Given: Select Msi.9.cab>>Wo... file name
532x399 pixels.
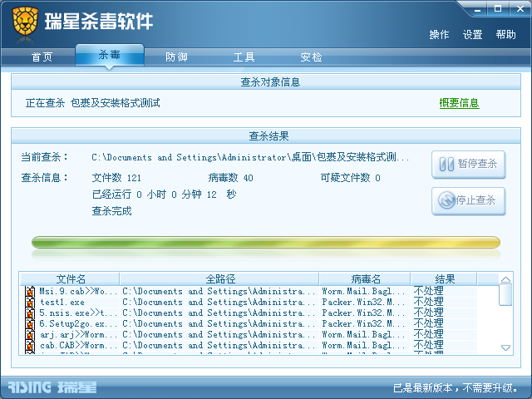Looking at the screenshot, I should click(x=78, y=292).
